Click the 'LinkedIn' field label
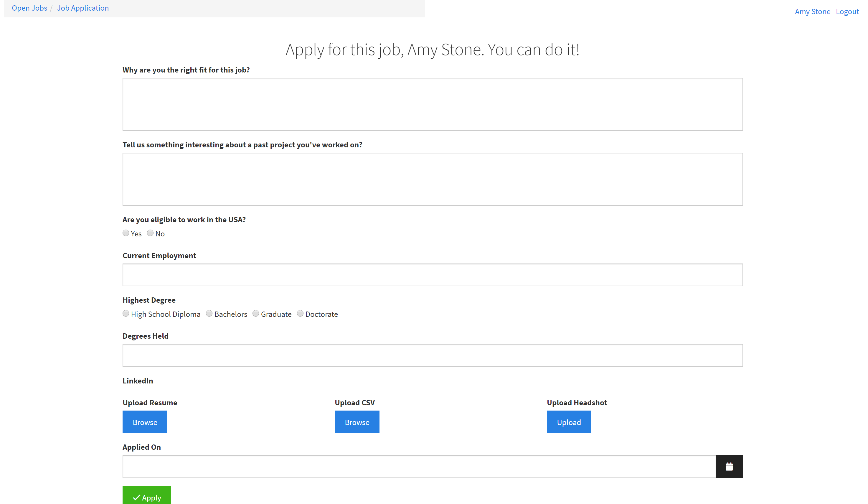 138,381
